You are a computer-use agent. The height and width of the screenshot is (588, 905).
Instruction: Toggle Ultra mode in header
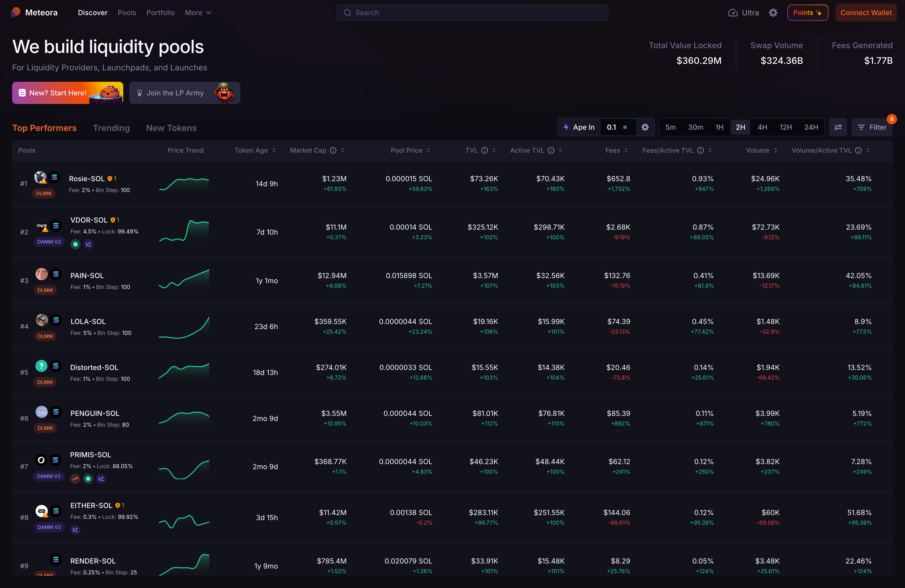click(x=743, y=13)
